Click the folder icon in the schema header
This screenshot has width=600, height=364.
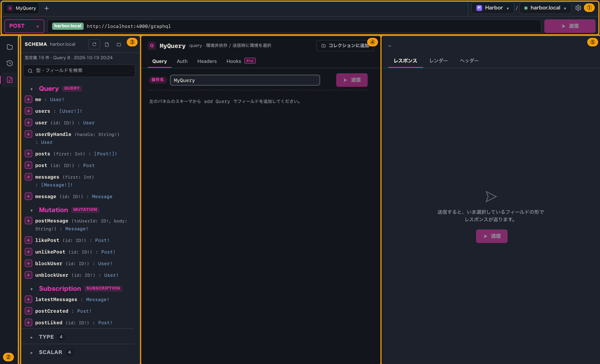pos(119,45)
